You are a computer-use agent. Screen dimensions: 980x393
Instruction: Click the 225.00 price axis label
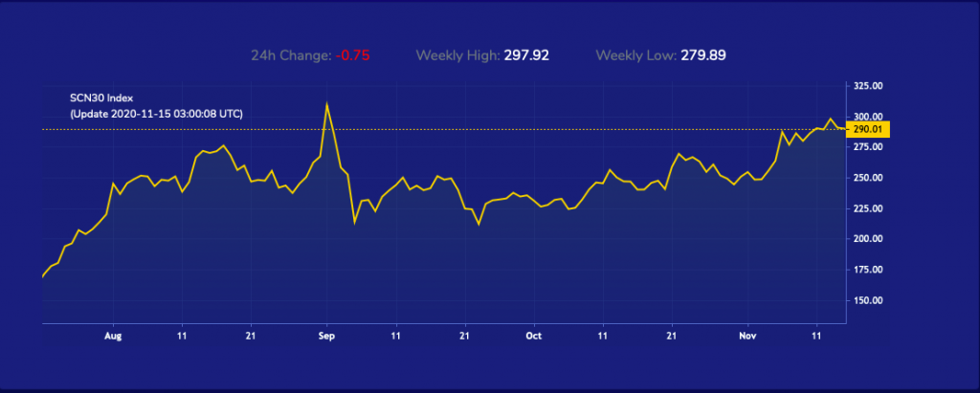(x=867, y=208)
